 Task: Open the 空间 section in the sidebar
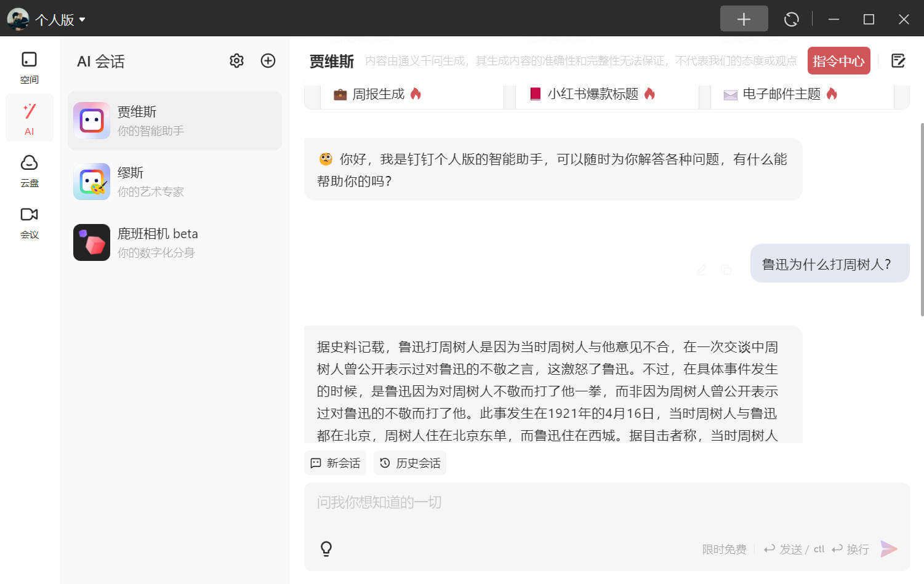coord(29,67)
